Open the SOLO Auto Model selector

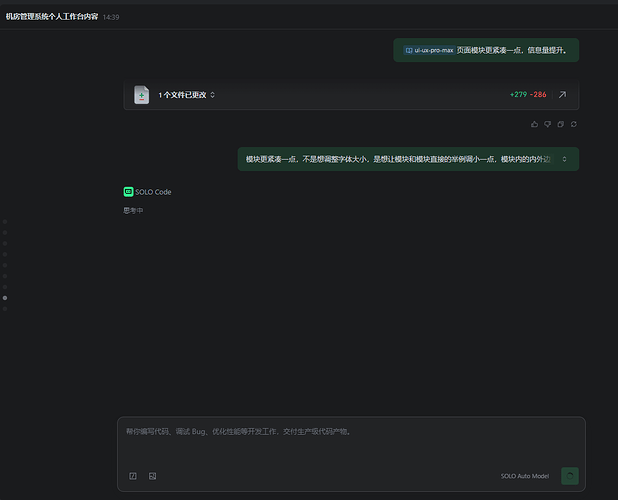click(525, 476)
